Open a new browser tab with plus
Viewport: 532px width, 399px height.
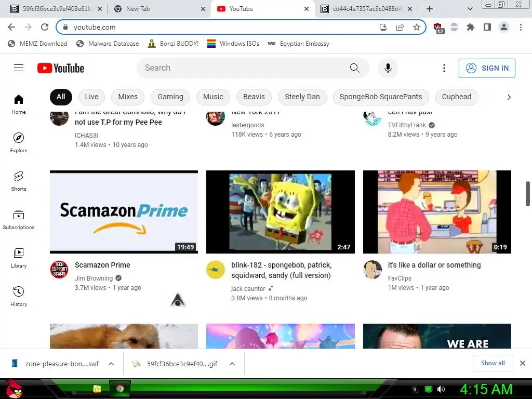coord(430,9)
